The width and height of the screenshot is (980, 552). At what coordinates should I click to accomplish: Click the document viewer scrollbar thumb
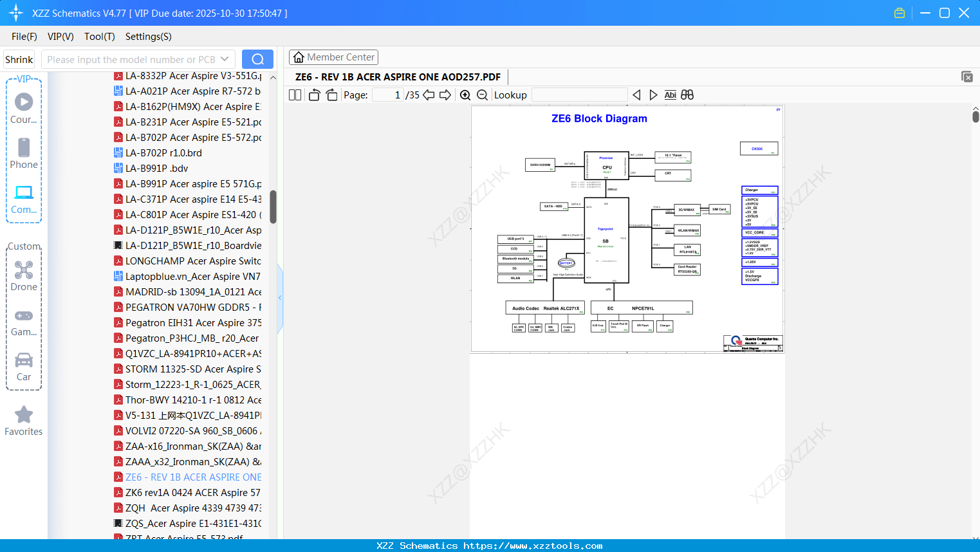[x=975, y=116]
